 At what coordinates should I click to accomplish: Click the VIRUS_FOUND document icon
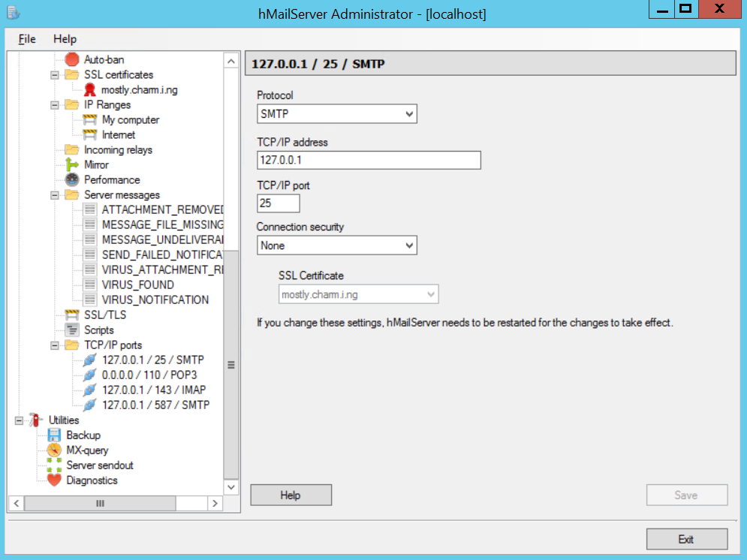(x=89, y=285)
